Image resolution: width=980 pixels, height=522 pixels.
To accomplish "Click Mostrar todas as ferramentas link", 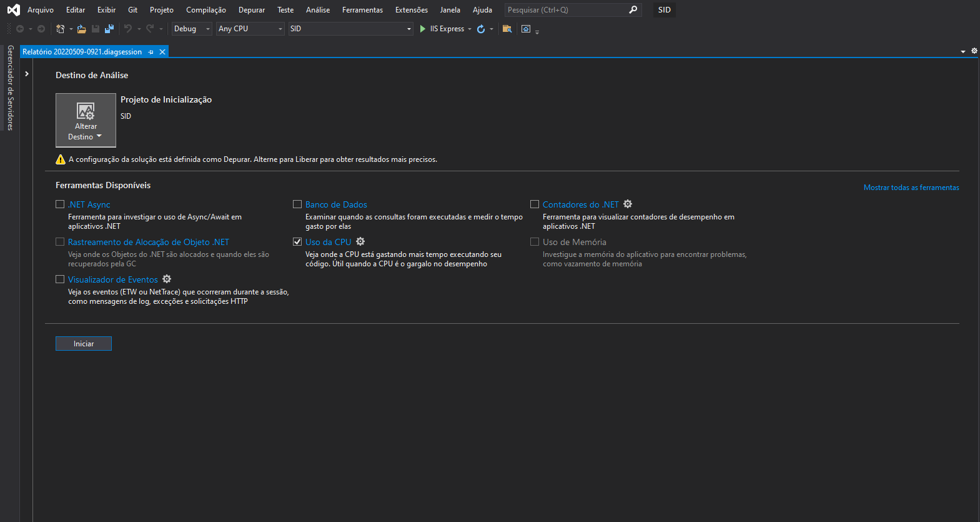I will pos(911,188).
